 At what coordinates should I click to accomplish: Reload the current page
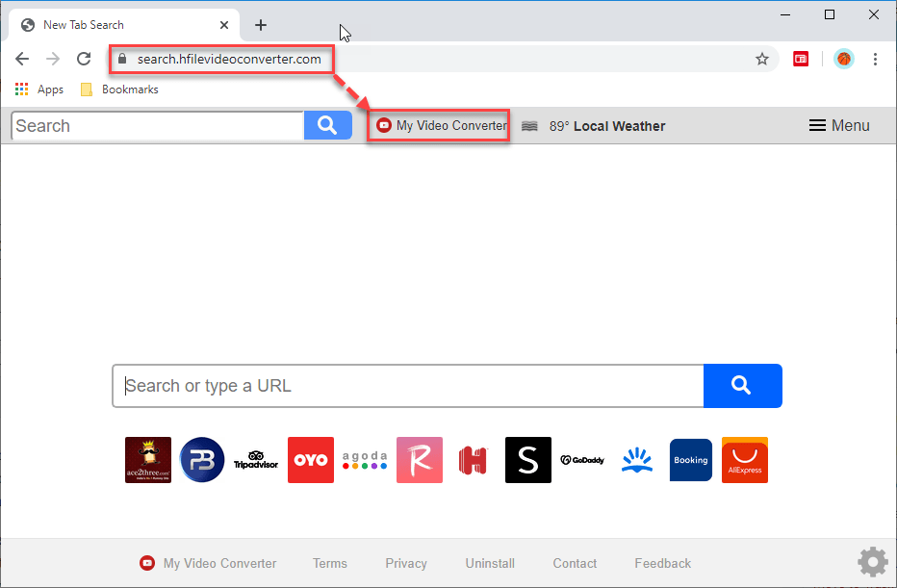coord(84,59)
